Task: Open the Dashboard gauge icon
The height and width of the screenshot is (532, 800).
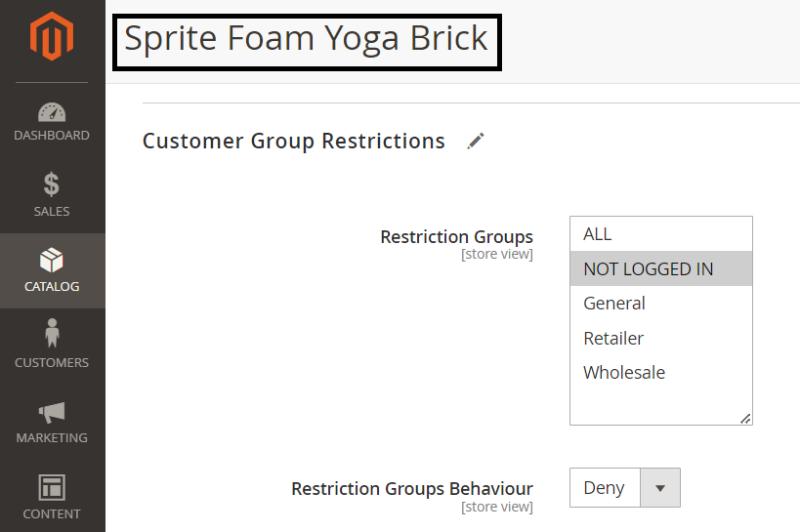Action: (x=52, y=112)
